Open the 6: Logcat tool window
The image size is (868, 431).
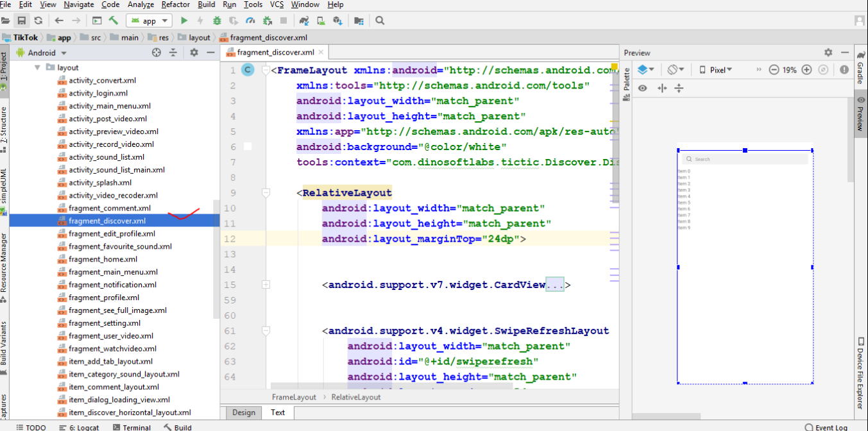pos(79,427)
